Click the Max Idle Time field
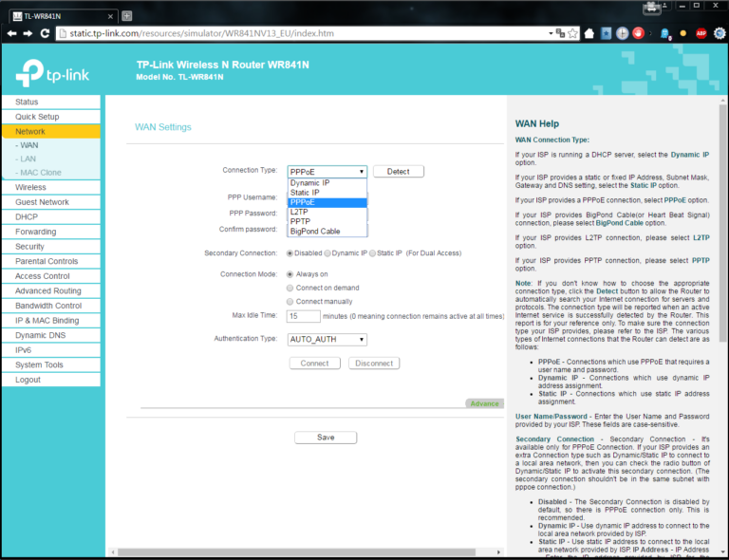729x560 pixels. pos(303,316)
